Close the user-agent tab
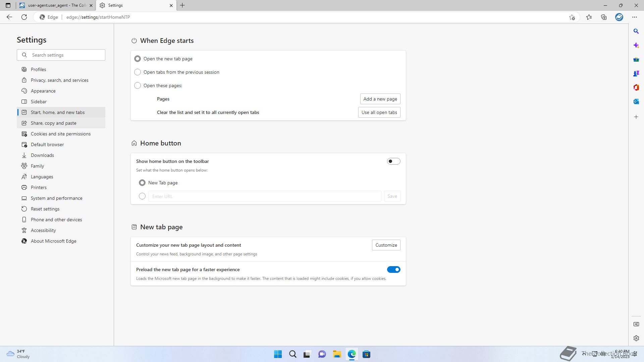Viewport: 644px width, 362px height. 91,5
